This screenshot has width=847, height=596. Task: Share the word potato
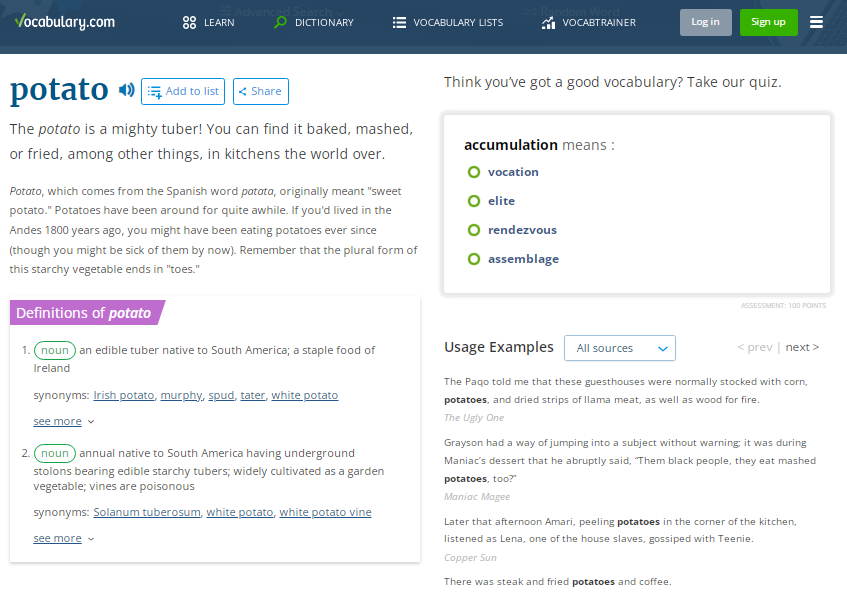pos(260,91)
